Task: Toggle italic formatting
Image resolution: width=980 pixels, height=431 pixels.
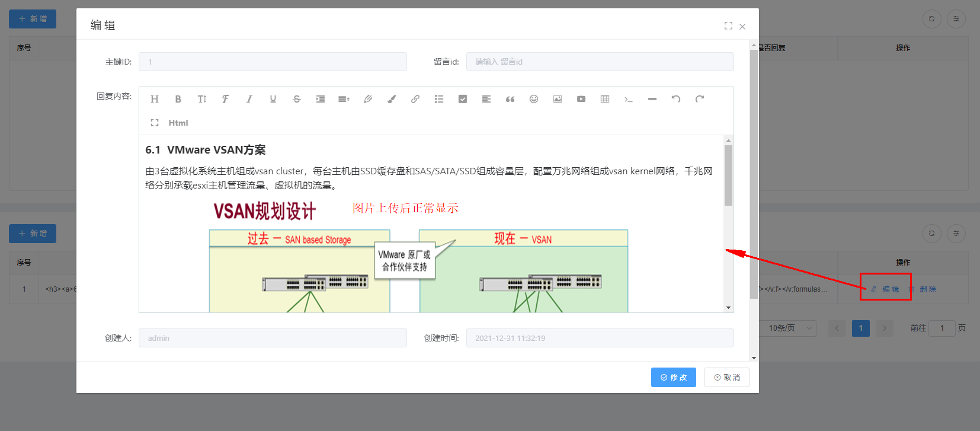Action: [249, 99]
